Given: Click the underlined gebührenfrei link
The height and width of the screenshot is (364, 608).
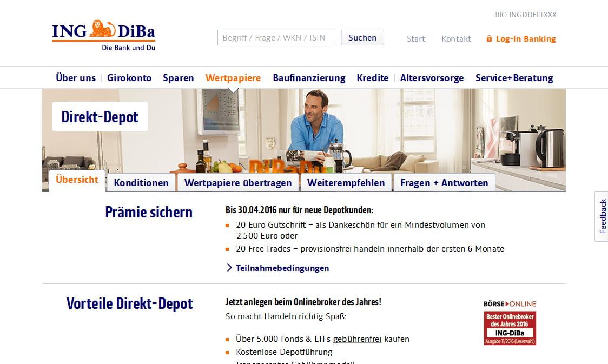Looking at the screenshot, I should (x=357, y=339).
